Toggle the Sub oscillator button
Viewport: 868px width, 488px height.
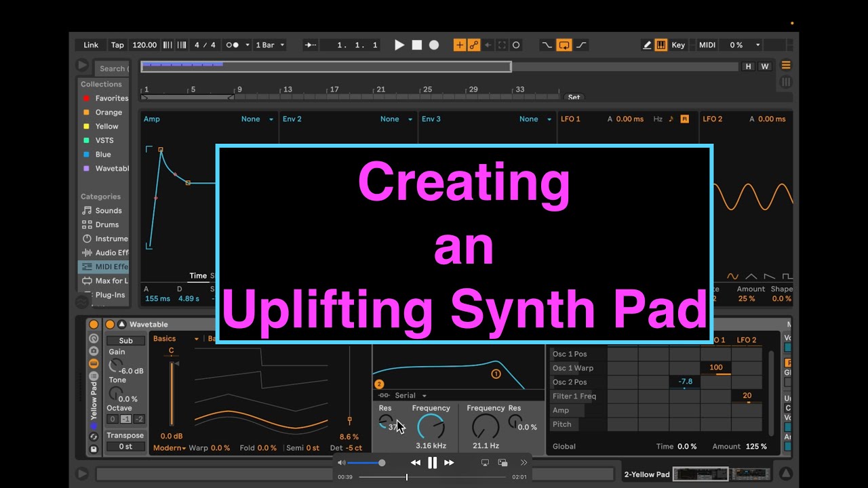[126, 341]
